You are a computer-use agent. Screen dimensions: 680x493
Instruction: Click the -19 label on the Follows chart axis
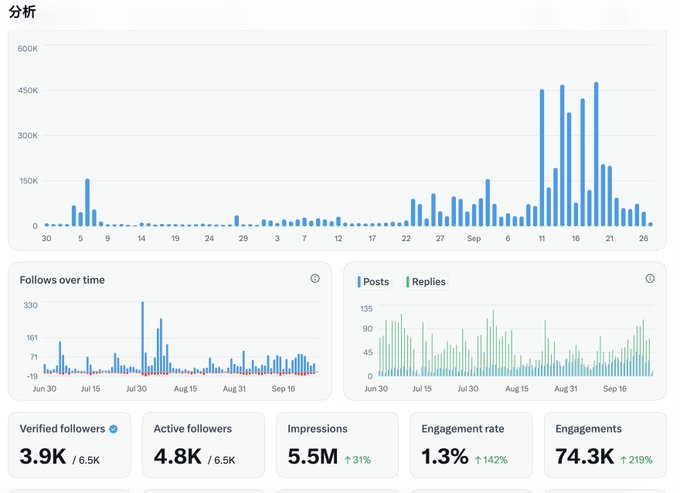pyautogui.click(x=32, y=376)
